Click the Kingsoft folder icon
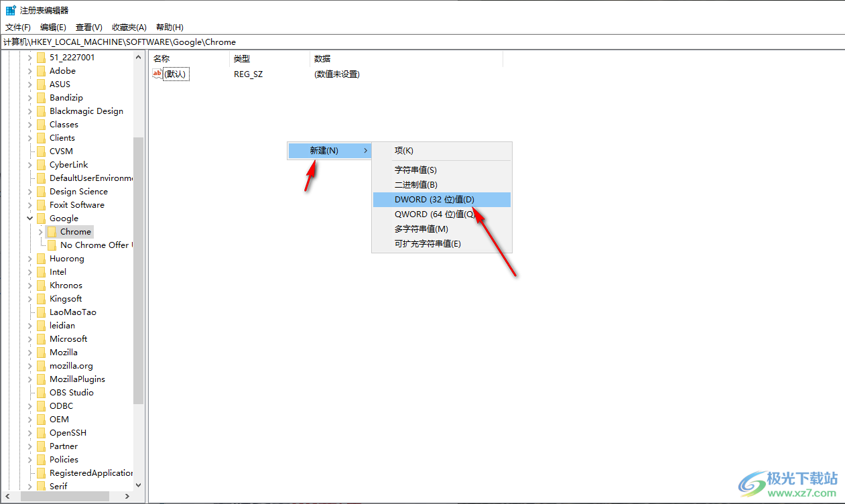 click(42, 299)
